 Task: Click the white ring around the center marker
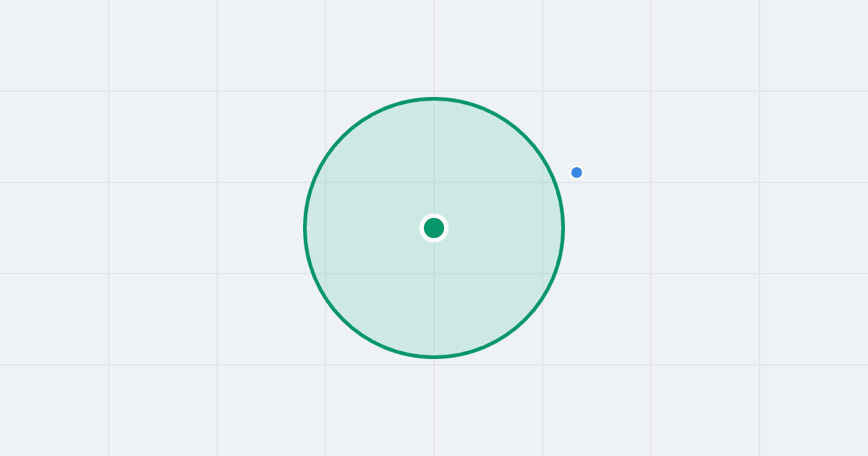tap(434, 215)
